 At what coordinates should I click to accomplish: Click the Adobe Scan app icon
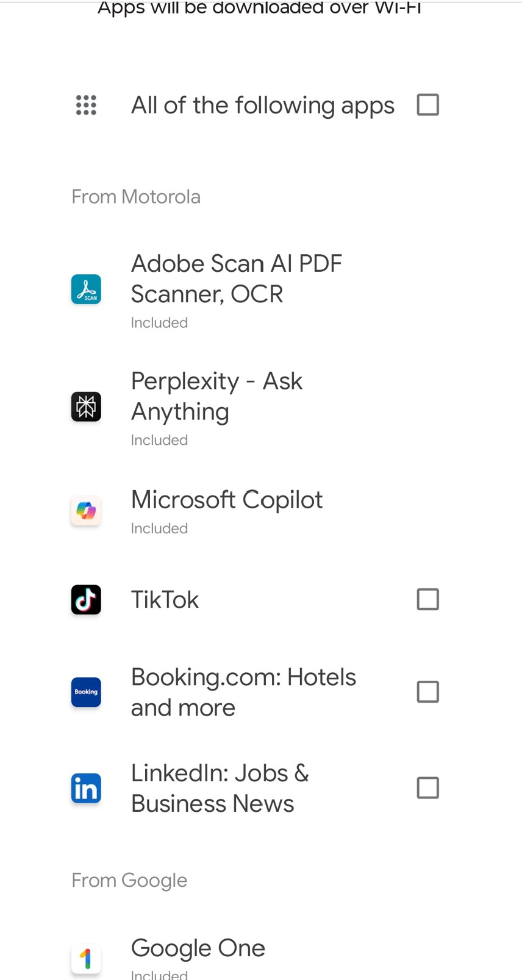[x=86, y=289]
